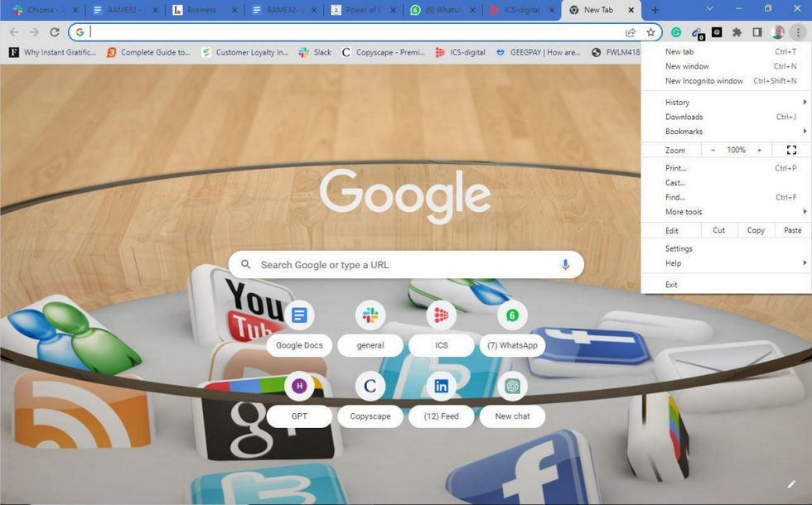Image resolution: width=812 pixels, height=505 pixels.
Task: Go forward to the next page
Action: click(34, 32)
